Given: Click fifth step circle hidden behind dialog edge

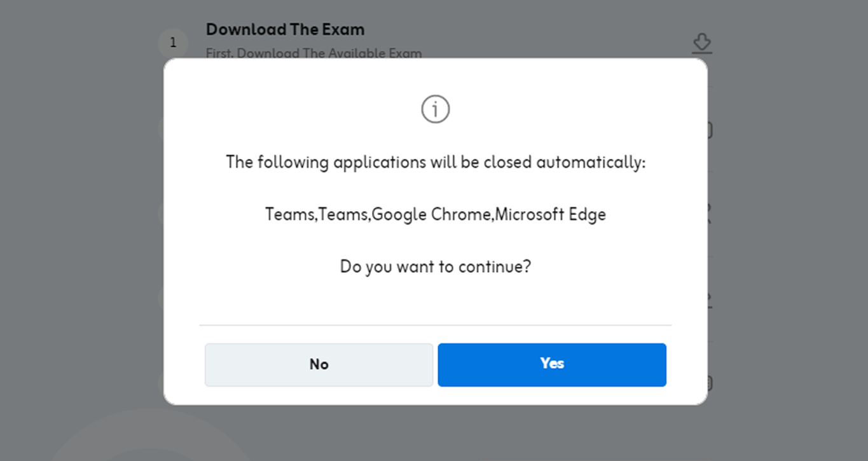Looking at the screenshot, I should point(161,383).
